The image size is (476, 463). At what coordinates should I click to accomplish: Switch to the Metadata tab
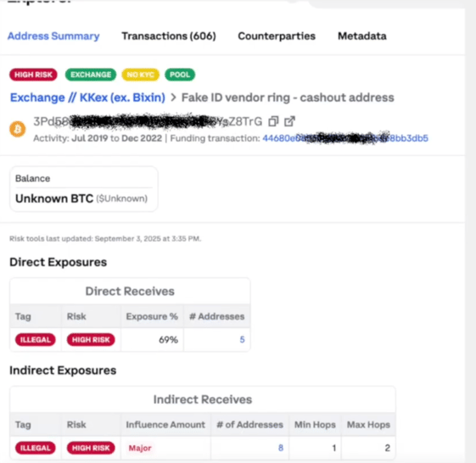(x=362, y=36)
